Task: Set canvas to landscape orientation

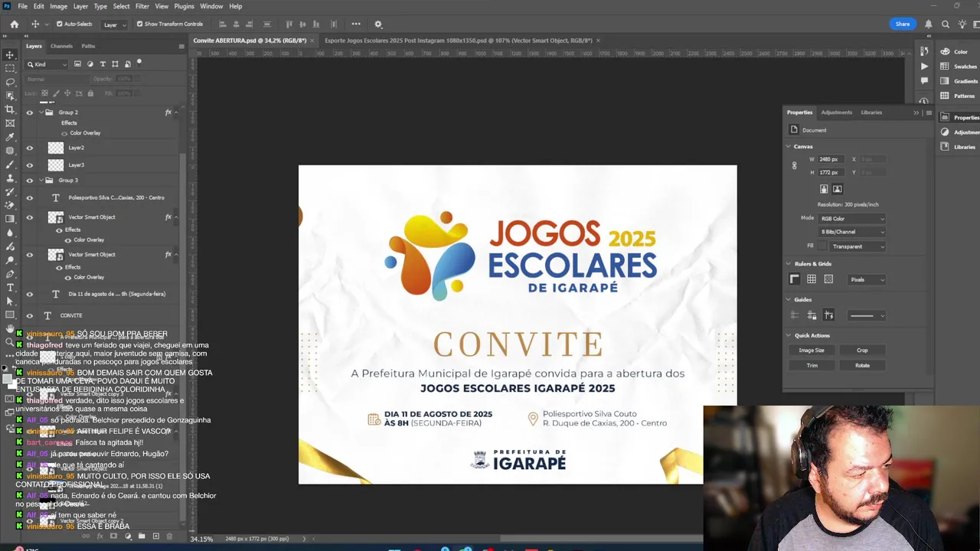Action: pyautogui.click(x=837, y=189)
